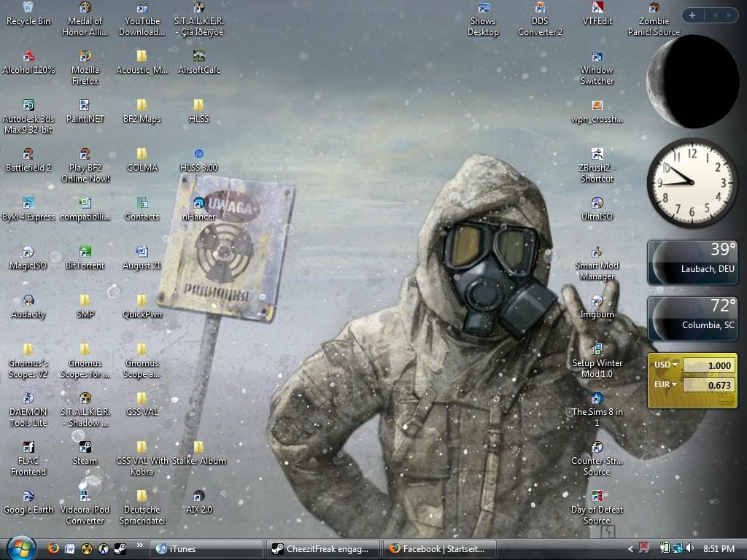Select the AirsoftCalc desktop icon
Viewport: 747px width, 560px height.
point(198,63)
